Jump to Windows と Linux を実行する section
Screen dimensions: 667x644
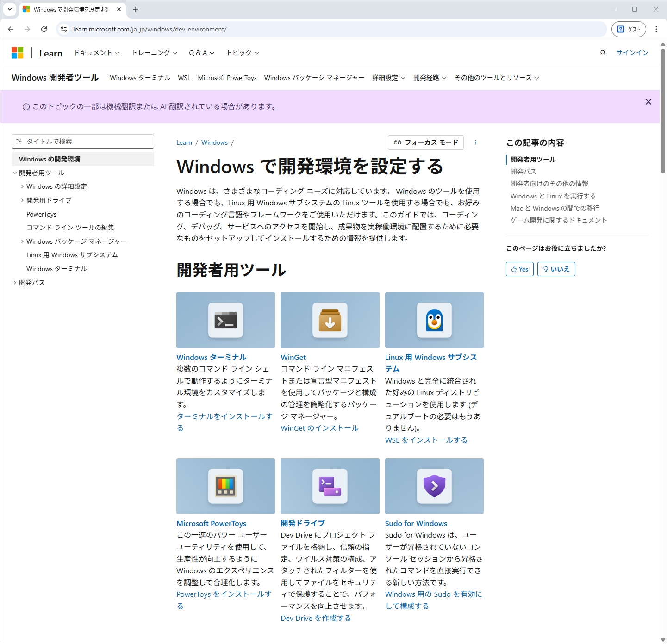point(553,196)
